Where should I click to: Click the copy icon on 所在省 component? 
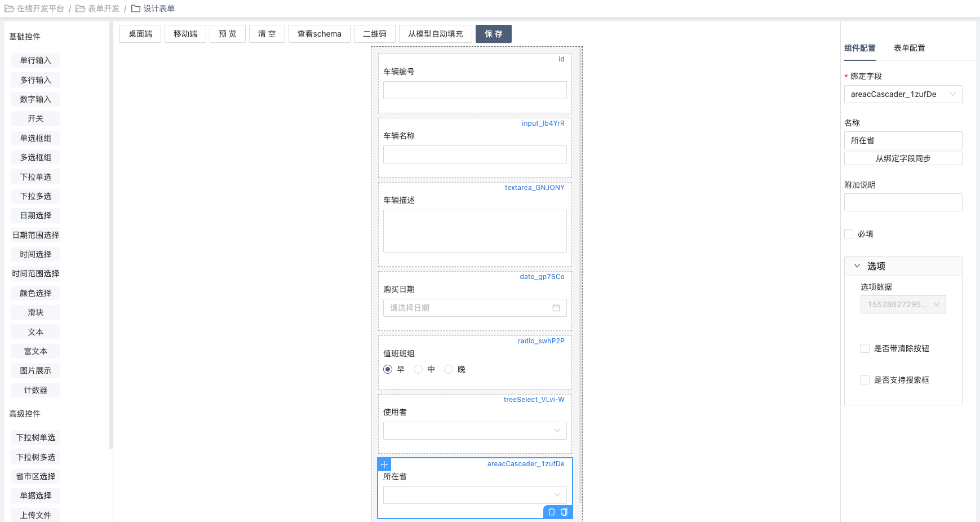tap(564, 512)
